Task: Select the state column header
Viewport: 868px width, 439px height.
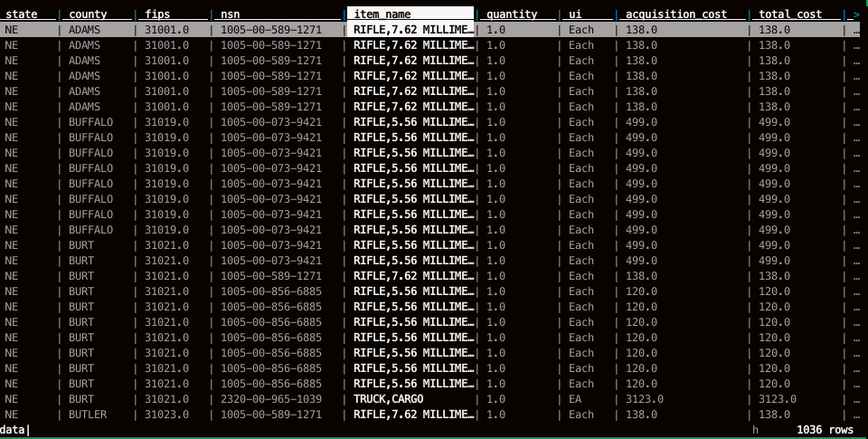Action: point(22,14)
